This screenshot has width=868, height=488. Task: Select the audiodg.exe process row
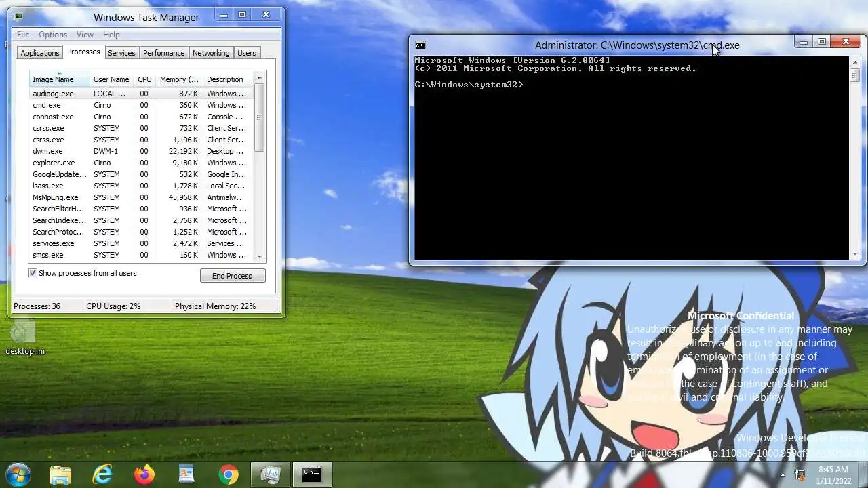(141, 94)
